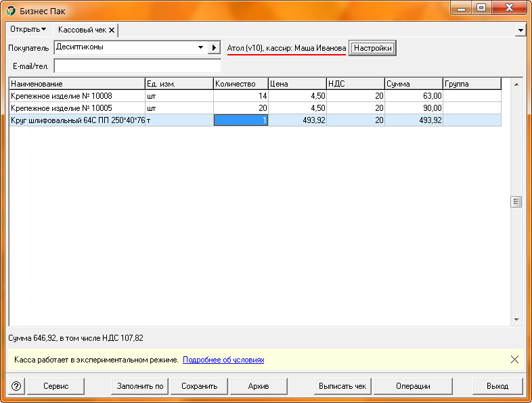
Task: Click the arrow button next to Покупатель
Action: click(x=214, y=48)
